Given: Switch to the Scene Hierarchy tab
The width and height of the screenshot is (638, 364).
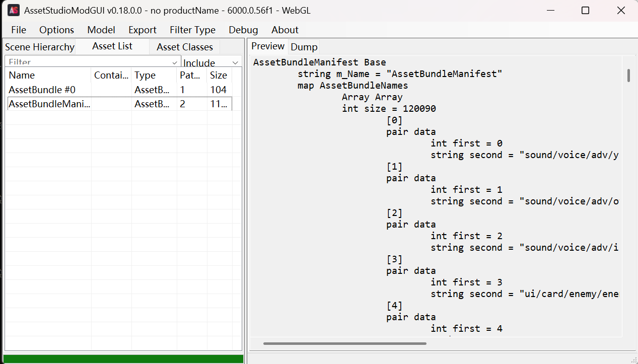Looking at the screenshot, I should click(x=40, y=47).
